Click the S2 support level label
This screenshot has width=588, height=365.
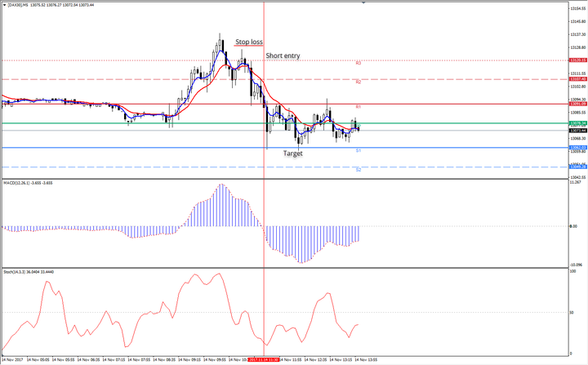coord(359,170)
